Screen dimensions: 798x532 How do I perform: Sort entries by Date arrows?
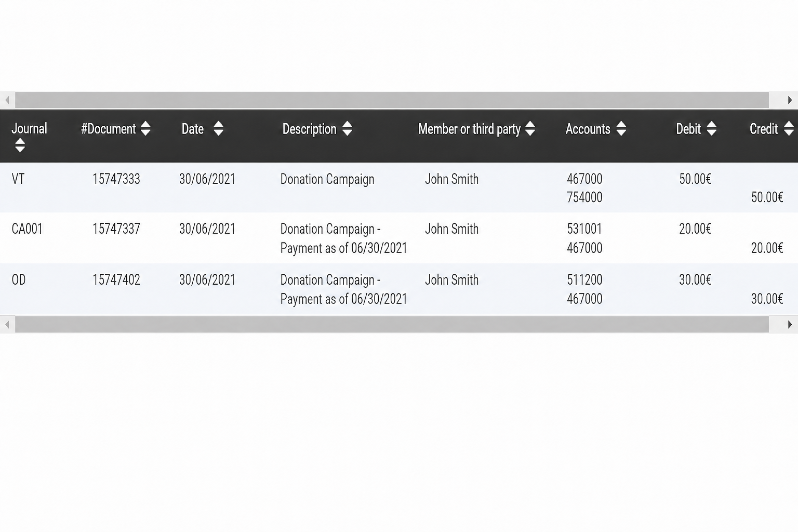(218, 128)
